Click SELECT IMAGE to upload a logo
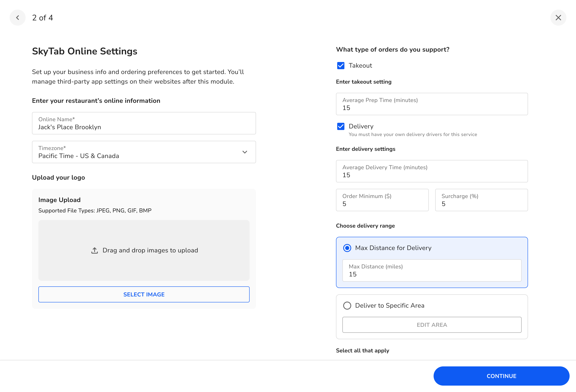The image size is (576, 392). pyautogui.click(x=144, y=294)
